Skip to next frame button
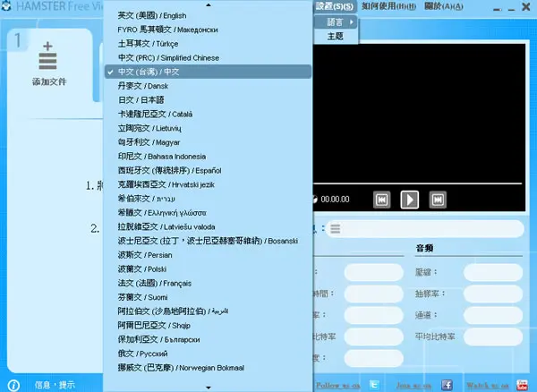This screenshot has width=537, height=392. point(438,200)
